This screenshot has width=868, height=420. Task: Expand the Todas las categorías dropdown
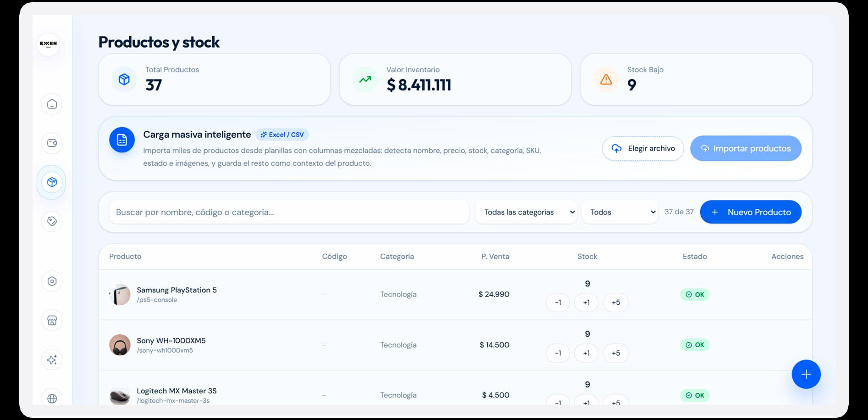tap(526, 212)
